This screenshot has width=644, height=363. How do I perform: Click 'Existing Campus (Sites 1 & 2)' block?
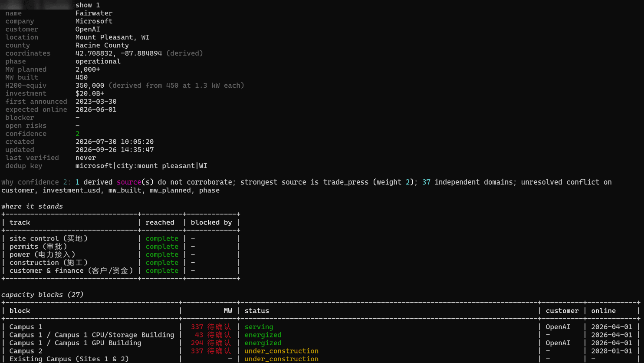tap(69, 359)
